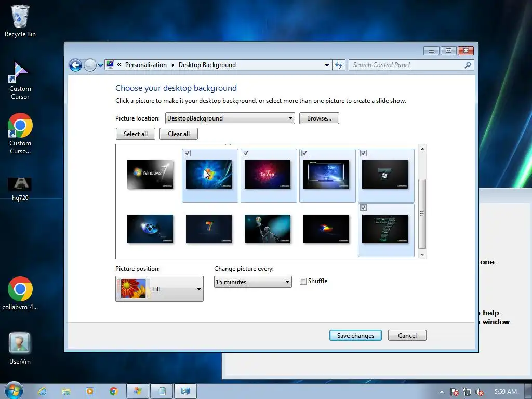The image size is (532, 399).
Task: Open the 15 minutes interval dropdown
Action: coord(253,282)
